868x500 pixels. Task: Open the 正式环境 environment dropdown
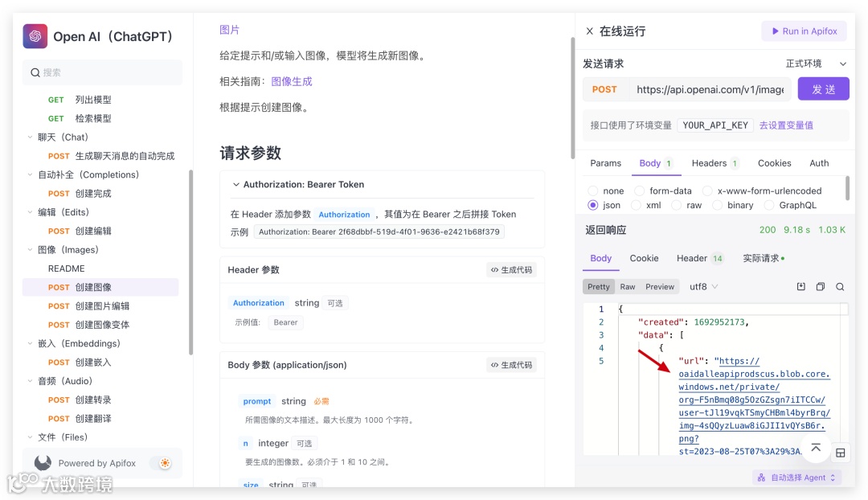(816, 64)
